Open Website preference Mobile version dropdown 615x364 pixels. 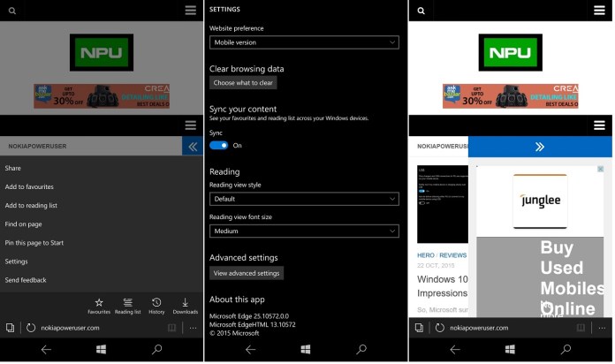click(x=304, y=42)
